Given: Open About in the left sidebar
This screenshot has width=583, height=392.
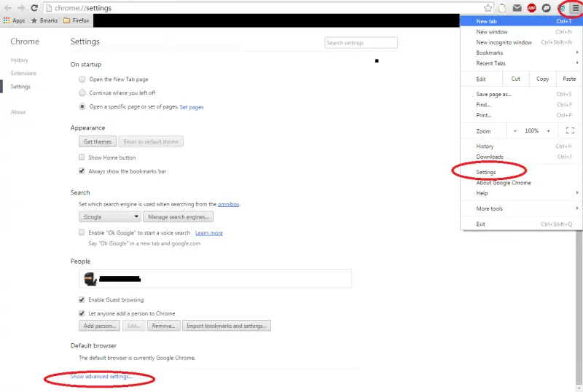Looking at the screenshot, I should coord(18,112).
